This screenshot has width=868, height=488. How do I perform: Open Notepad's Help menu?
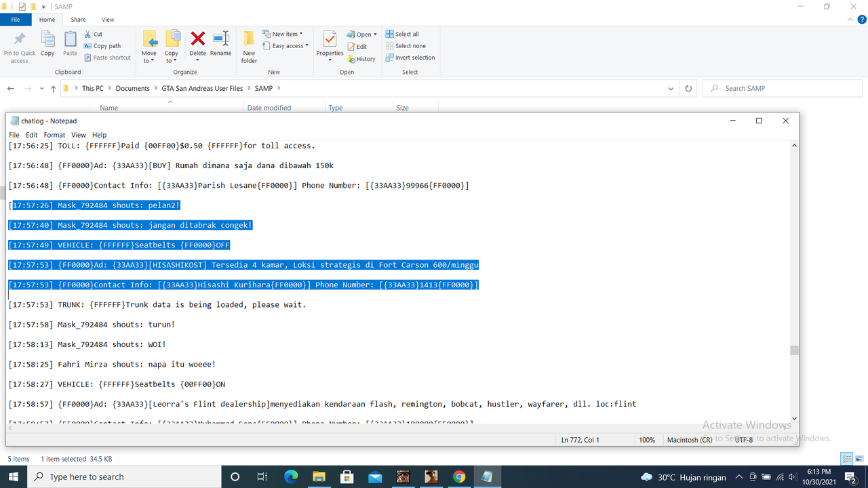(x=100, y=135)
